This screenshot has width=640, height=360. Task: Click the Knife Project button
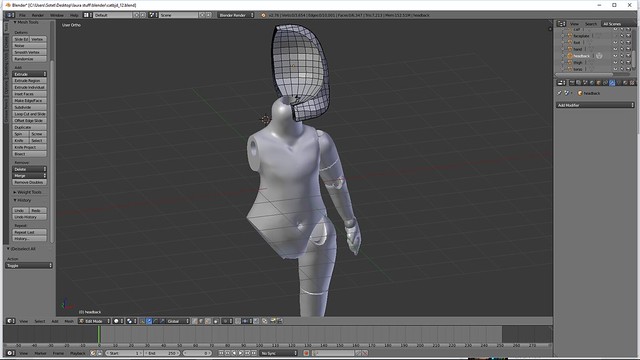29,147
